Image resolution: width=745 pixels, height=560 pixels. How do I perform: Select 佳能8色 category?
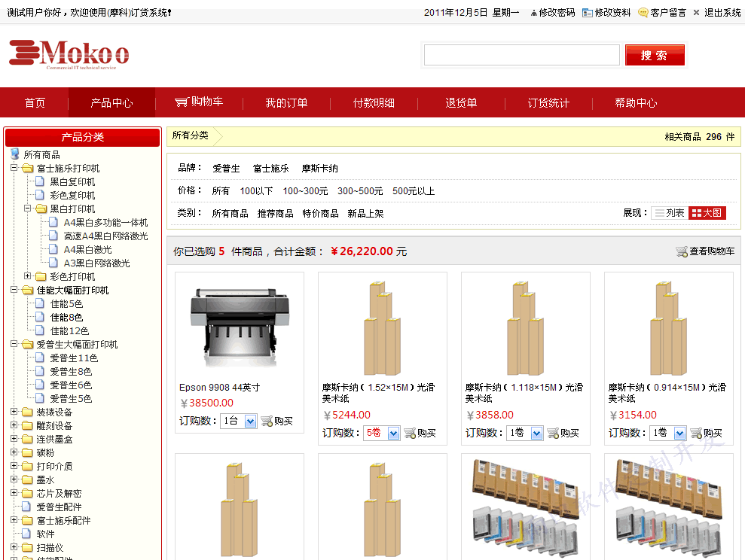66,318
